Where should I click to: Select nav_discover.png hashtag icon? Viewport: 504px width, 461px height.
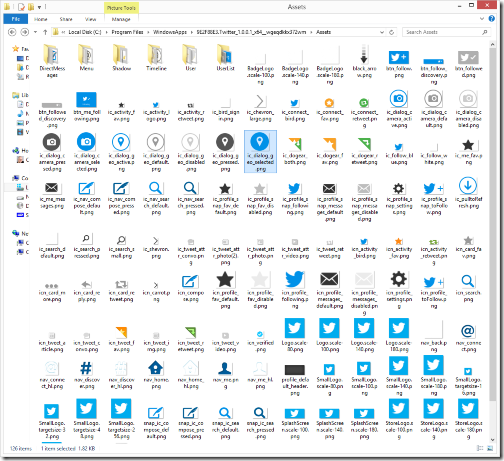[86, 375]
